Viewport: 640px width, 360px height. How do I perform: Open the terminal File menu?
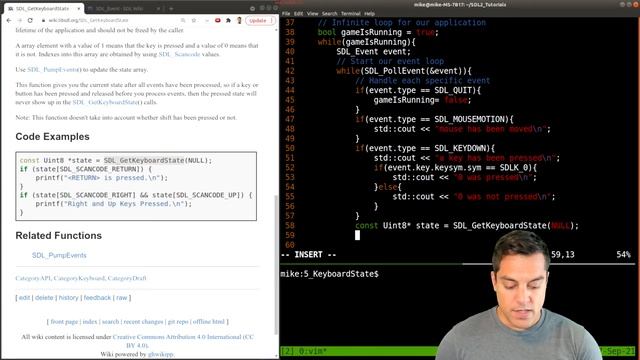click(286, 13)
